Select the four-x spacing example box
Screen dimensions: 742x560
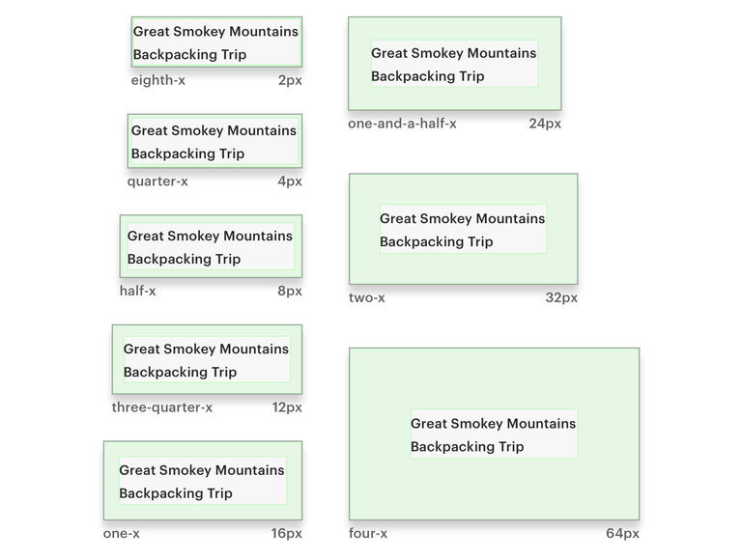point(494,434)
